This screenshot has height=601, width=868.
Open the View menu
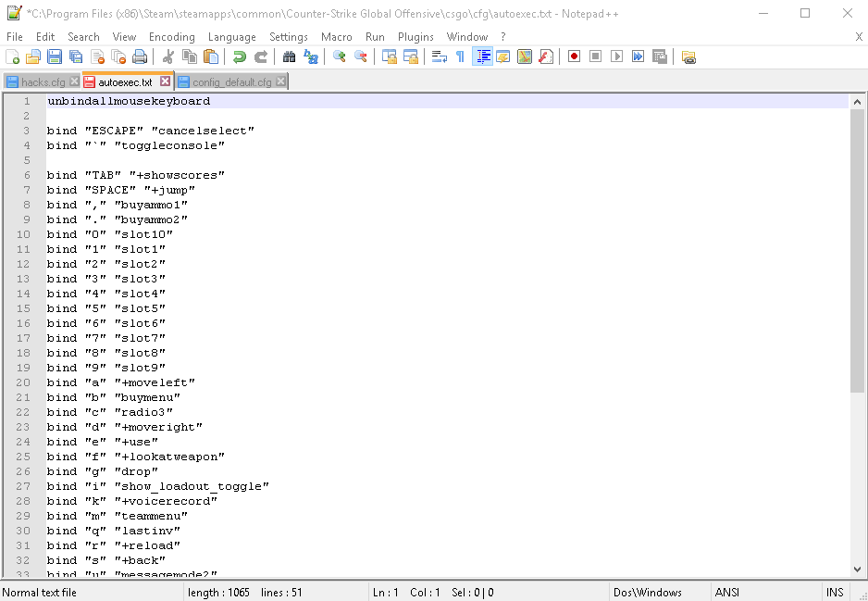[x=124, y=36]
